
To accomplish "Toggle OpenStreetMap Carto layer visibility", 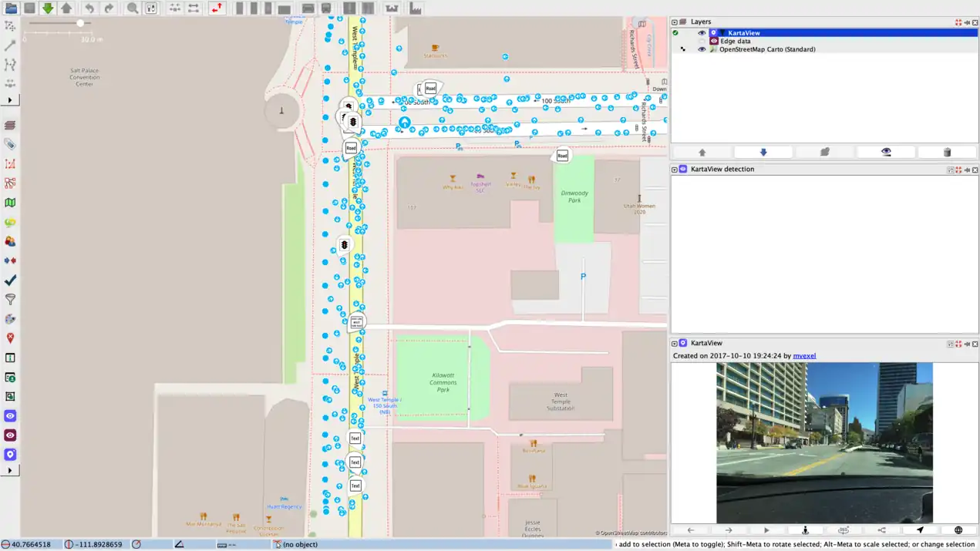I will 702,49.
